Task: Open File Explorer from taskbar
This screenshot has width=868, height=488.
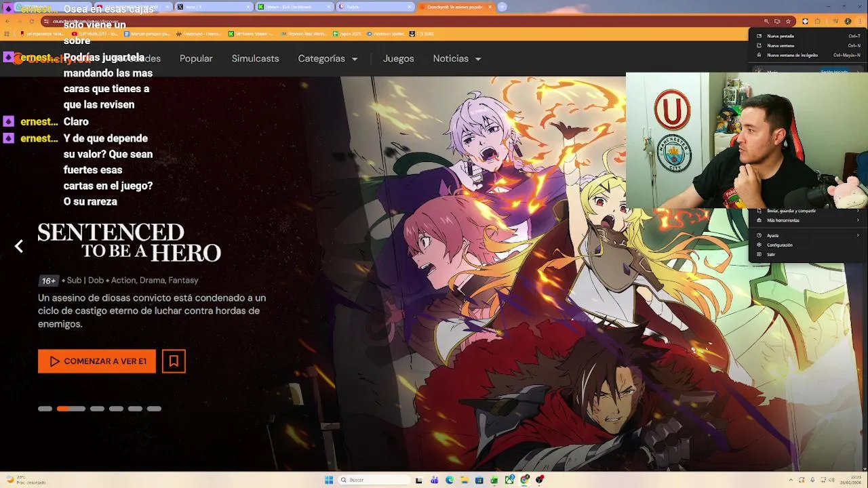Action: 464,480
